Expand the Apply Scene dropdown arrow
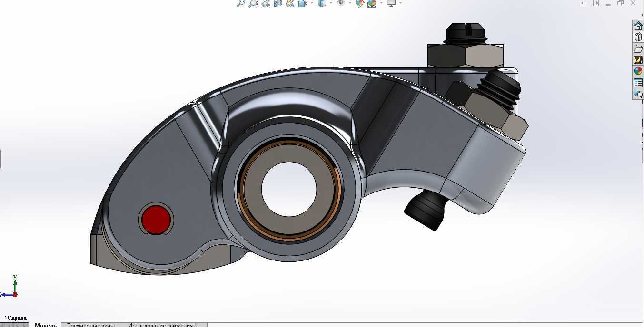Viewport: 644px width, 327px height. pyautogui.click(x=381, y=3)
